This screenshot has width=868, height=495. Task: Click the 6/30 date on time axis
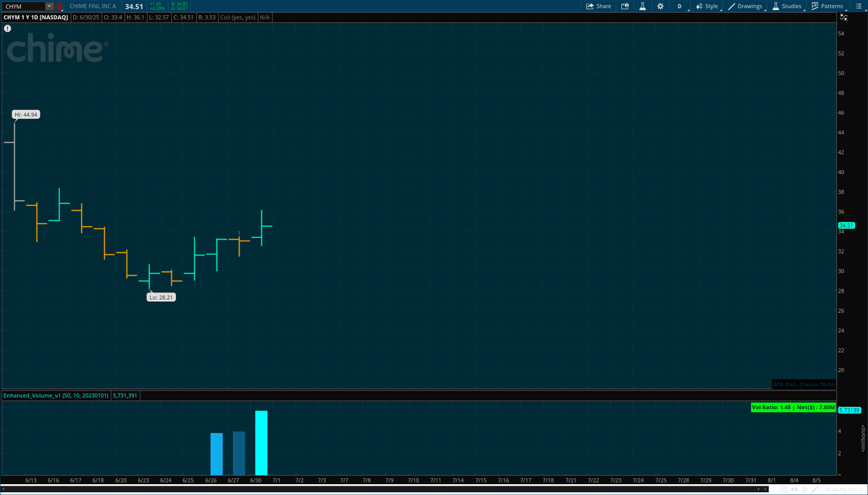pyautogui.click(x=255, y=480)
